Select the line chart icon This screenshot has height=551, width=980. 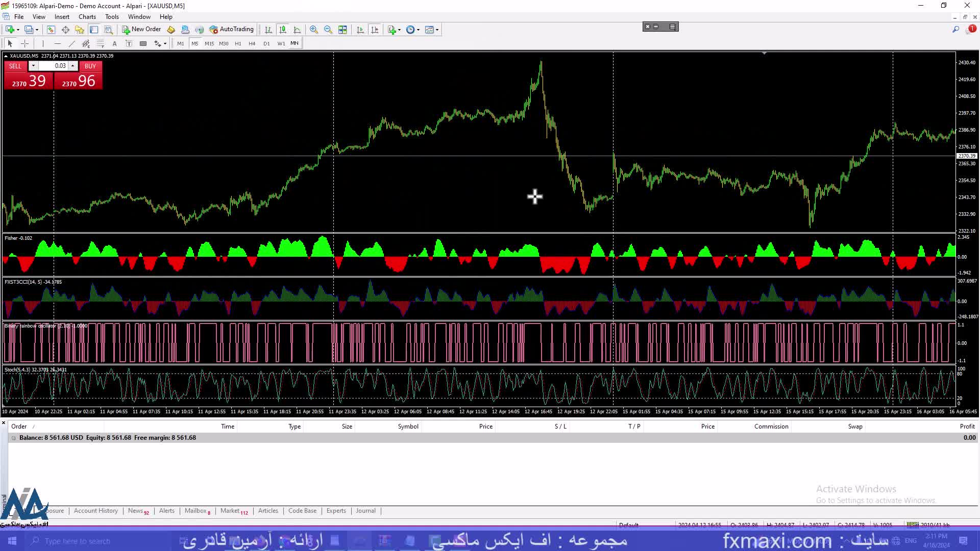click(297, 30)
